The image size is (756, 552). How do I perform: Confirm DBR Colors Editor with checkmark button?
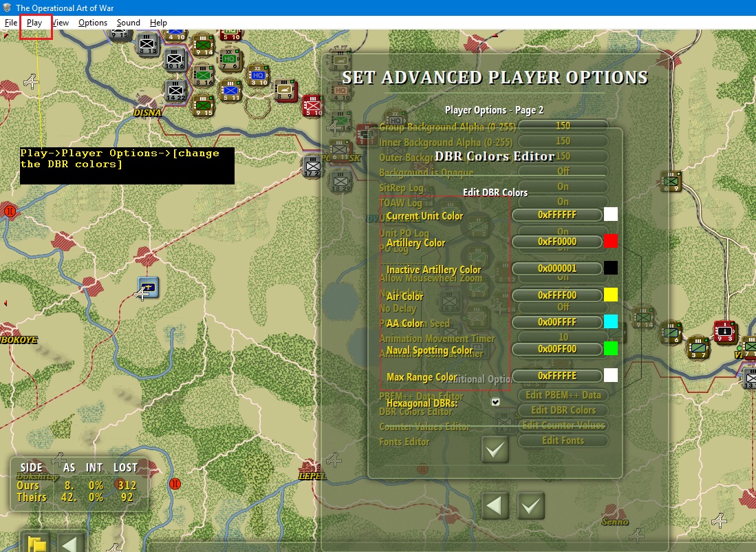pos(495,449)
